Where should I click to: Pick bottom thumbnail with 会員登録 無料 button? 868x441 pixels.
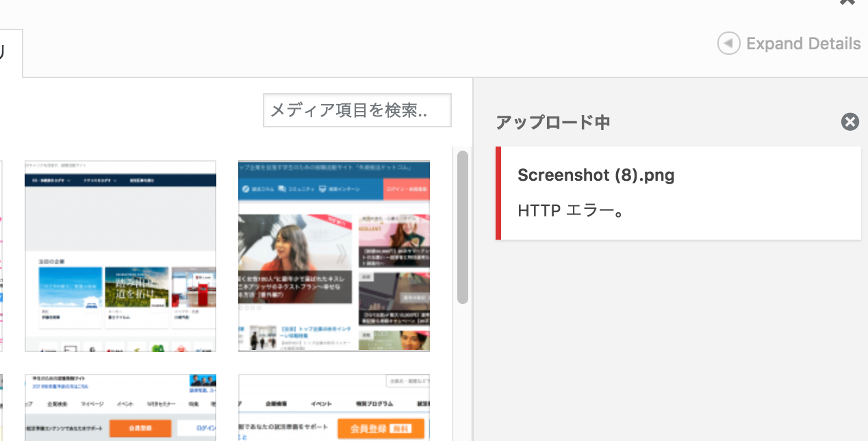334,407
